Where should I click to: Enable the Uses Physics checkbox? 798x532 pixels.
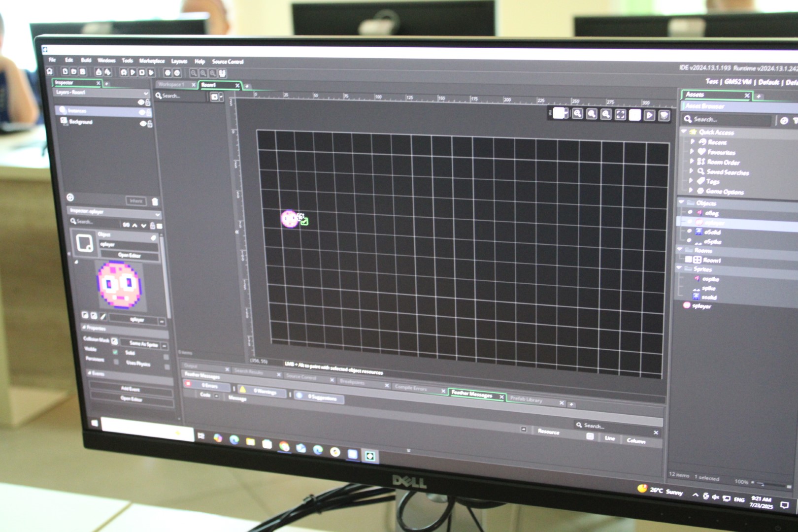click(167, 367)
